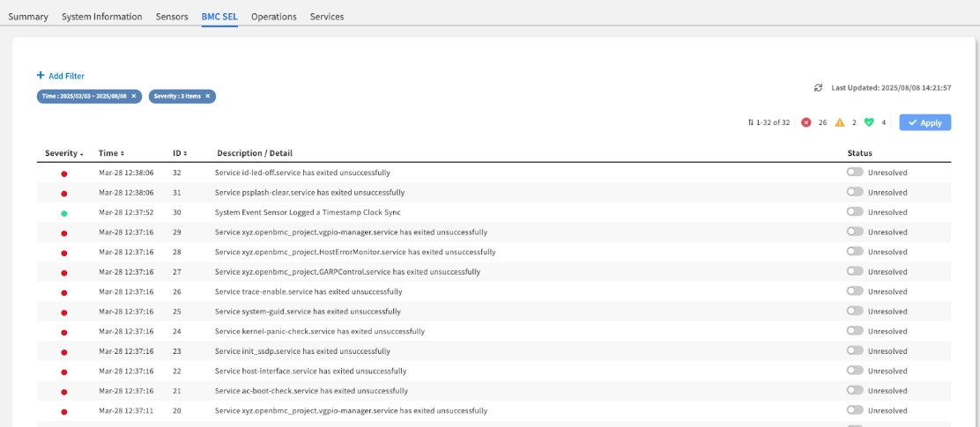Click the rows-per-page arrows icon near 1-32 of 32
The height and width of the screenshot is (427, 980).
(751, 122)
